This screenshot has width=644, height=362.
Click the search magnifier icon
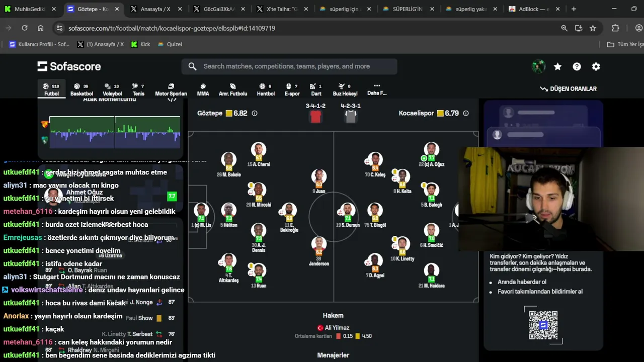click(x=192, y=66)
